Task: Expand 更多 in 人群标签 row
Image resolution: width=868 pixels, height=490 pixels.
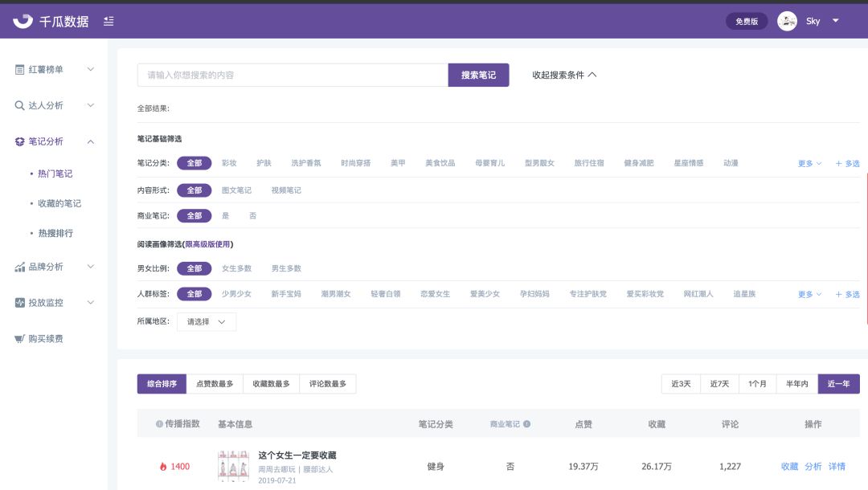Action: click(809, 294)
